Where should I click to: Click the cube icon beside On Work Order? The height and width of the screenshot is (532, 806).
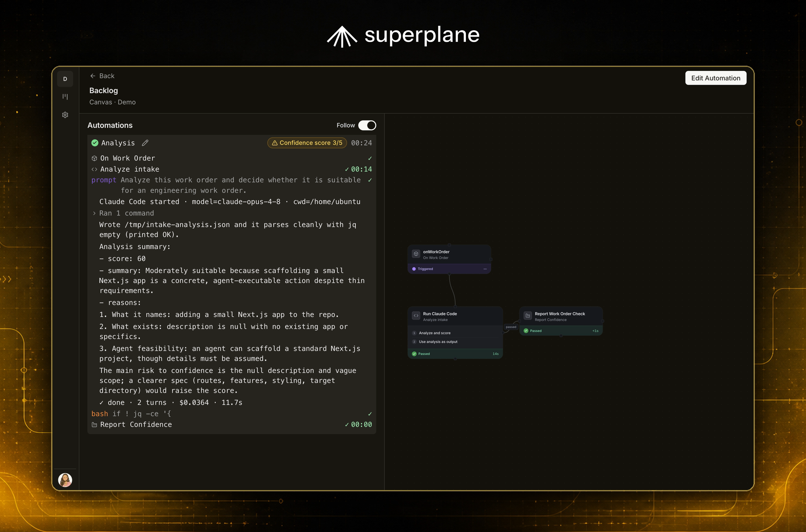pyautogui.click(x=94, y=158)
